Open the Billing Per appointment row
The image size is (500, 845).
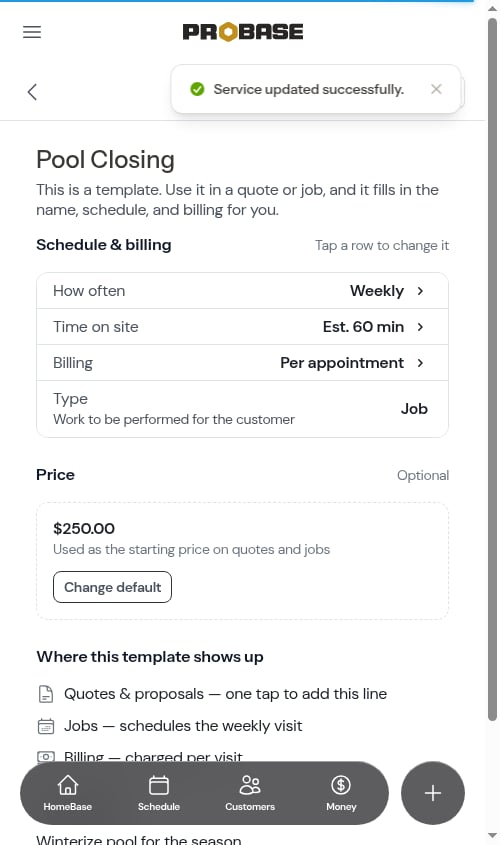242,363
